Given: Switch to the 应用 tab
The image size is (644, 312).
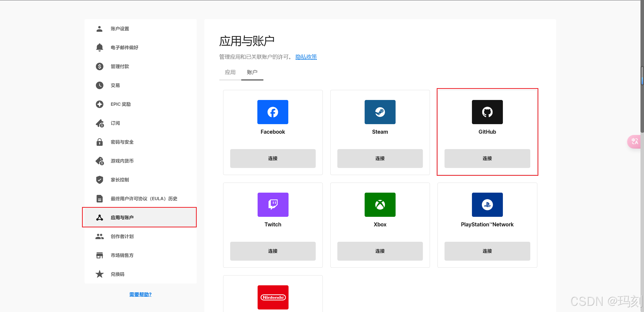Looking at the screenshot, I should (x=230, y=73).
